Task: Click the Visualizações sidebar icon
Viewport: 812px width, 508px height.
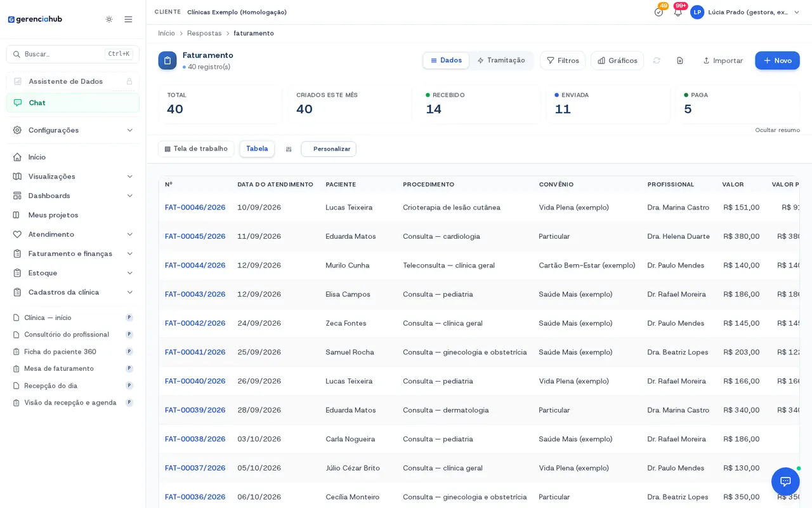Action: (17, 177)
